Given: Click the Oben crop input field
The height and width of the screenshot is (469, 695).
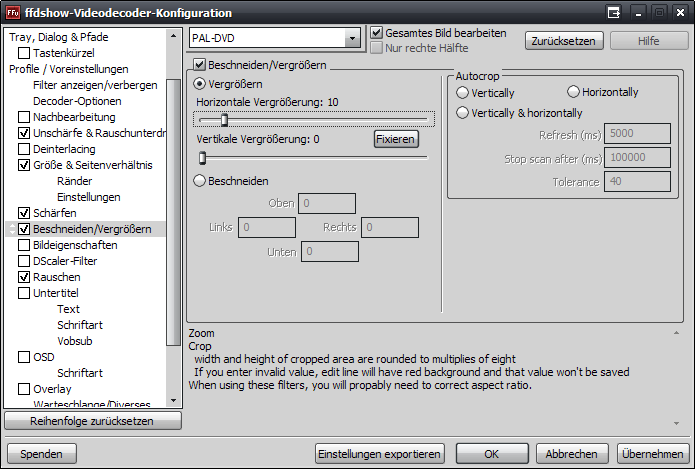Looking at the screenshot, I should click(x=327, y=203).
